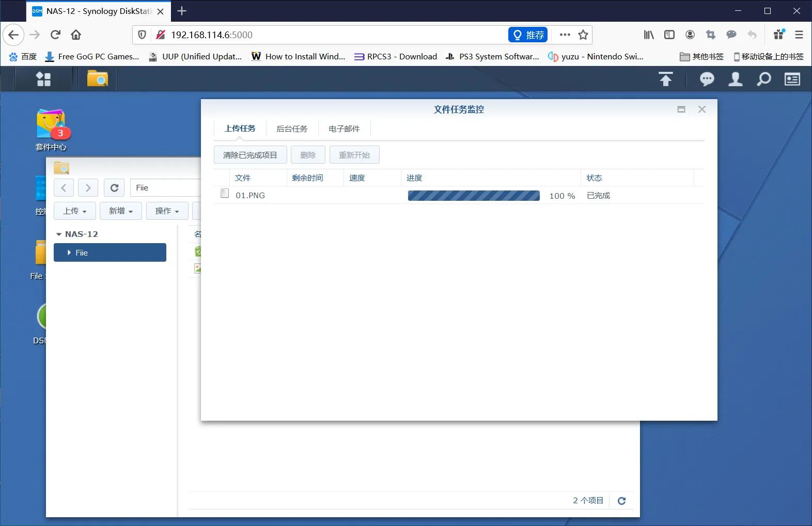Click File Station icon in DSM taskbar

tap(97, 79)
